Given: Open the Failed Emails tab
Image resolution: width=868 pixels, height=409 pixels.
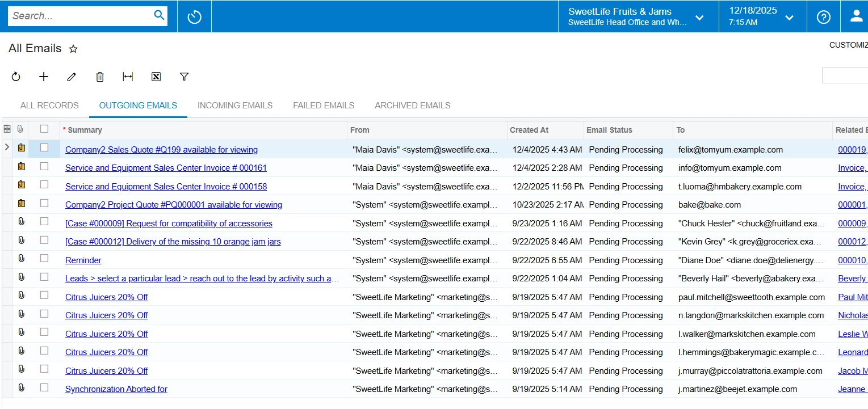Looking at the screenshot, I should coord(324,106).
